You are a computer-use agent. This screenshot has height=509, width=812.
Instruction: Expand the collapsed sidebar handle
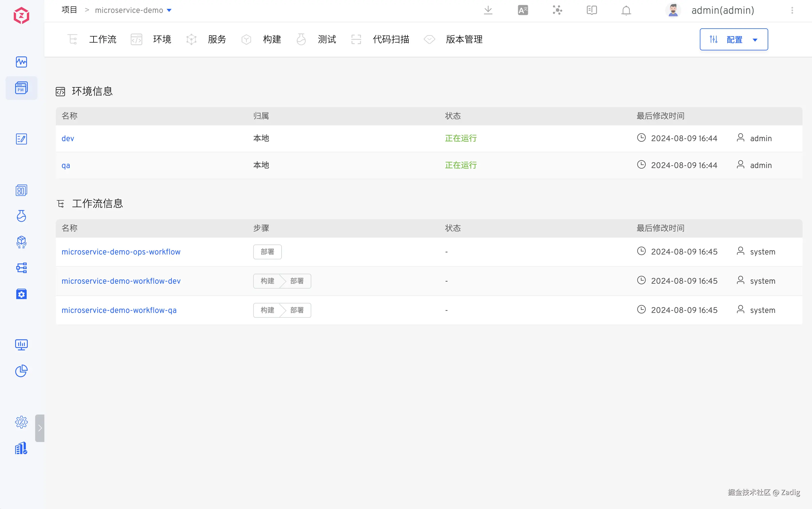(40, 428)
